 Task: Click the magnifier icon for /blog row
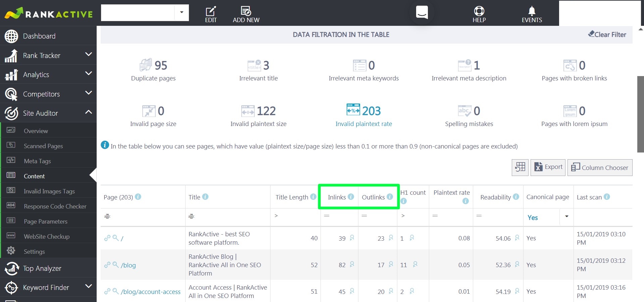point(115,264)
